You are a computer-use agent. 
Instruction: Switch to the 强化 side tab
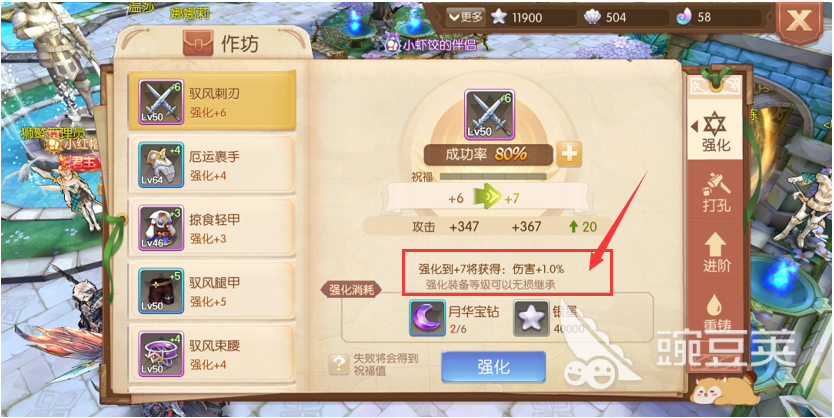(715, 131)
